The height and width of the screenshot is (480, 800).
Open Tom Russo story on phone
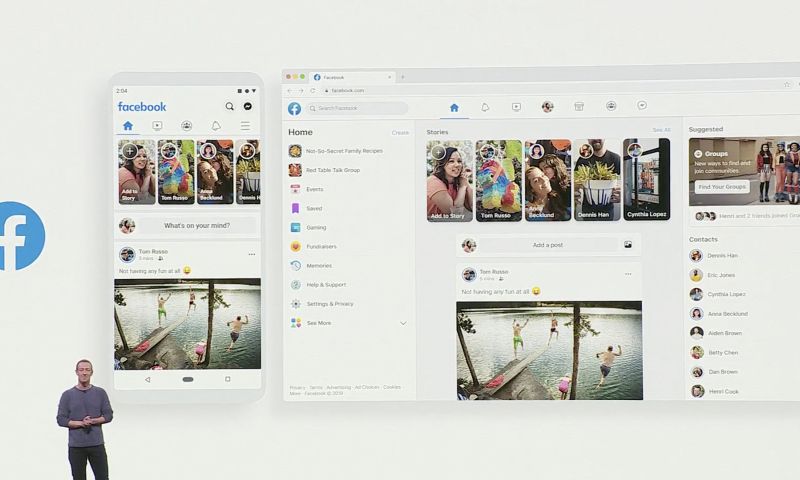[x=176, y=172]
